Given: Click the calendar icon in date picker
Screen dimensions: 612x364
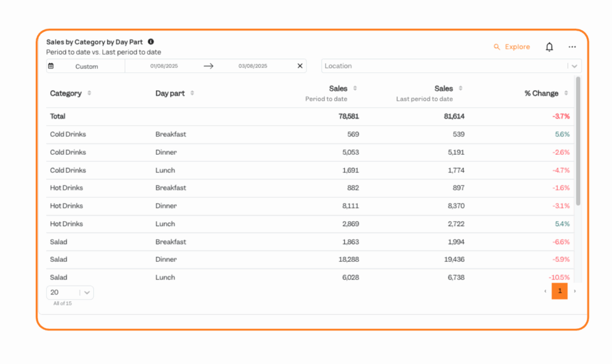Looking at the screenshot, I should (x=51, y=66).
